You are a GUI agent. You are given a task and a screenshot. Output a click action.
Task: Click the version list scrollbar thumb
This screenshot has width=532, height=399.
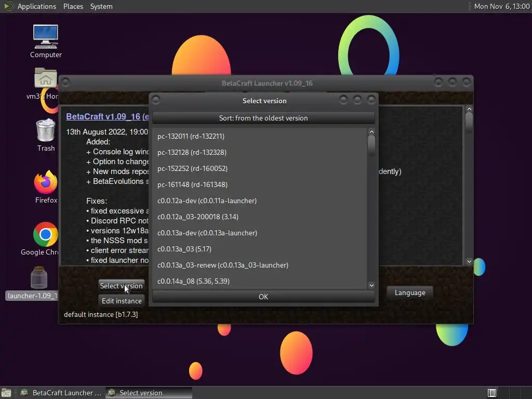371,144
